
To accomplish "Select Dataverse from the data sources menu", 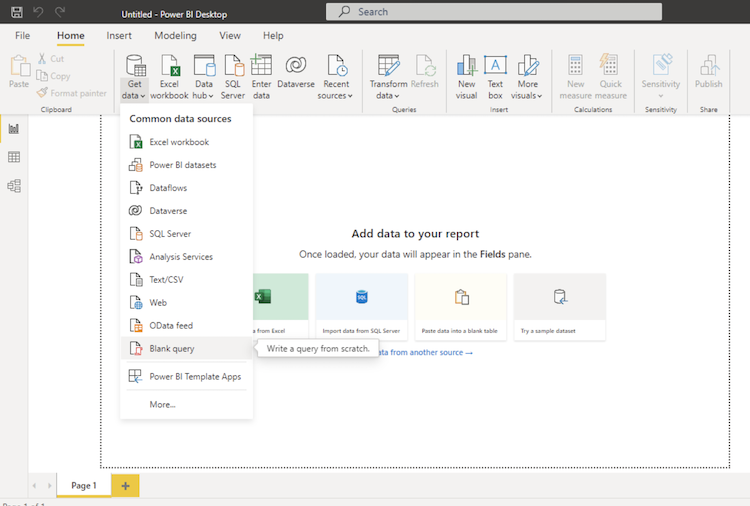I will [x=187, y=211].
